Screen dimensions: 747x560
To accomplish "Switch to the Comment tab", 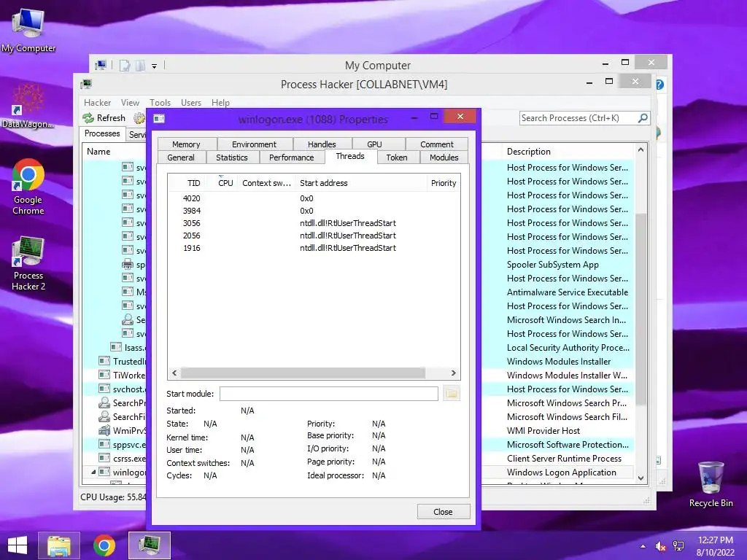I will [437, 144].
